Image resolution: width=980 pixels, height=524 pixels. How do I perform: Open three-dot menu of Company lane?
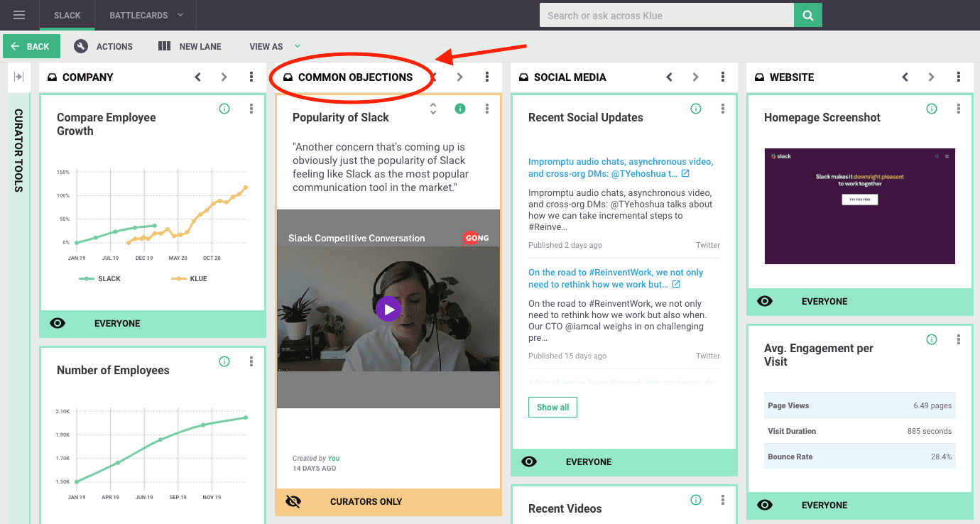(251, 77)
